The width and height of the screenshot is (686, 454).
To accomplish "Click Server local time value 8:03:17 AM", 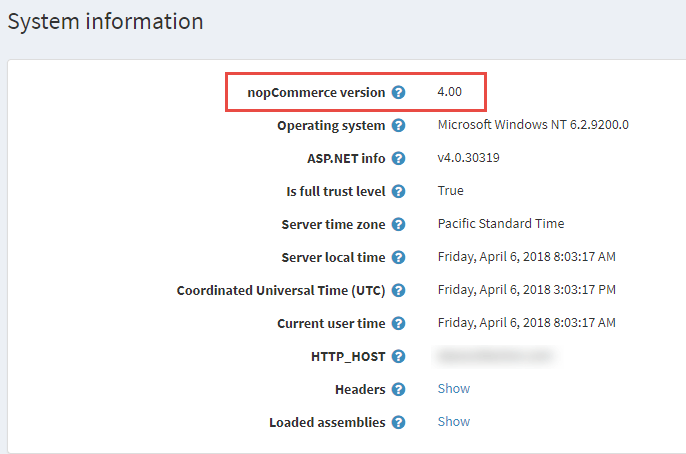I will [526, 257].
